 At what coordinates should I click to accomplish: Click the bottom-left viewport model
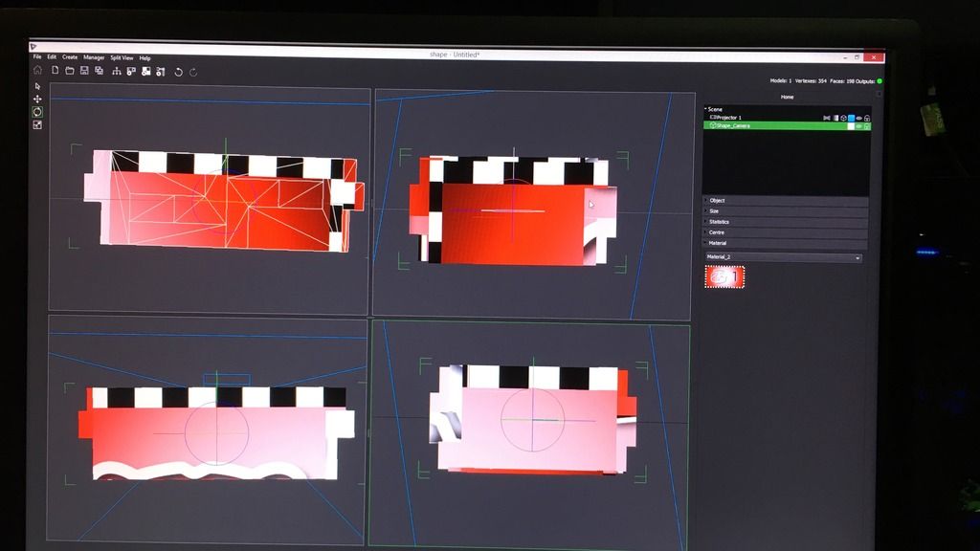pyautogui.click(x=216, y=433)
